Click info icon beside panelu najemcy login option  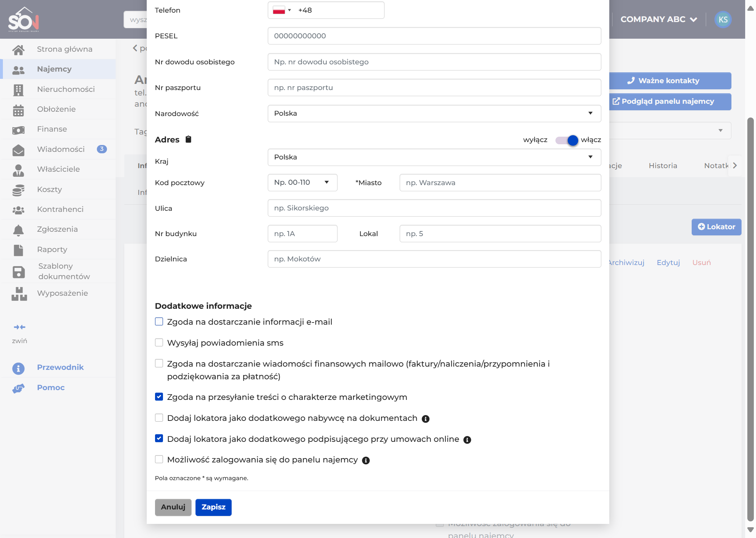366,460
